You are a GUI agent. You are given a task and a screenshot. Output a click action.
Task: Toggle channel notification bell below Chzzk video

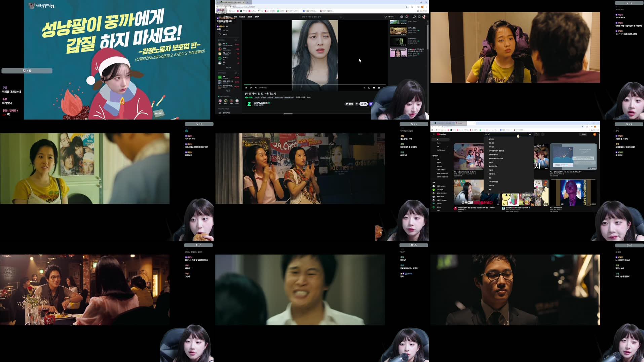pos(357,104)
